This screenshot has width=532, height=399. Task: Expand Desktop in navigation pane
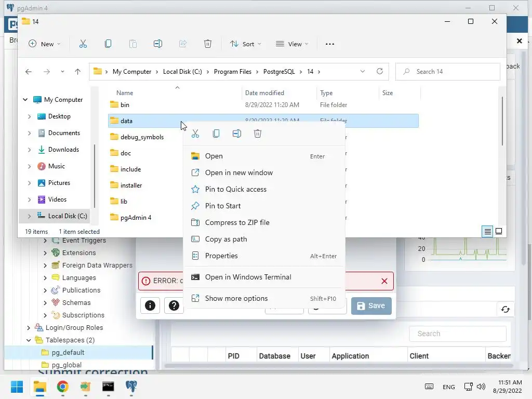29,116
